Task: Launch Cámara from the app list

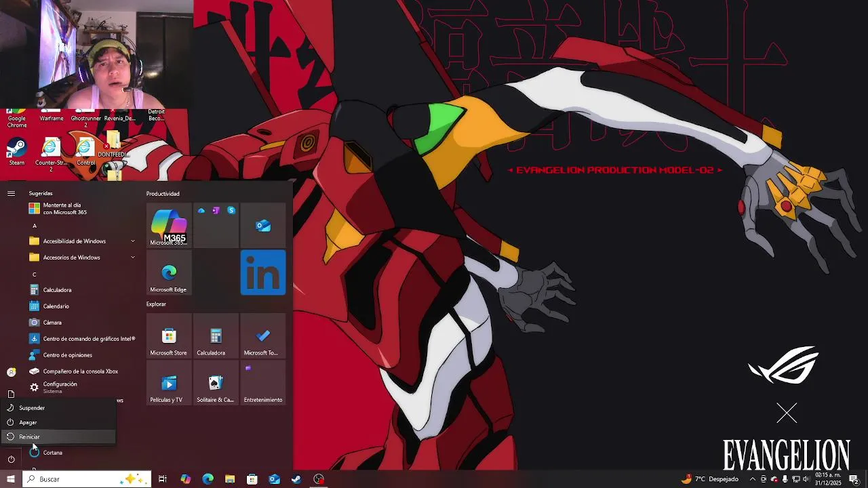Action: coord(83,323)
